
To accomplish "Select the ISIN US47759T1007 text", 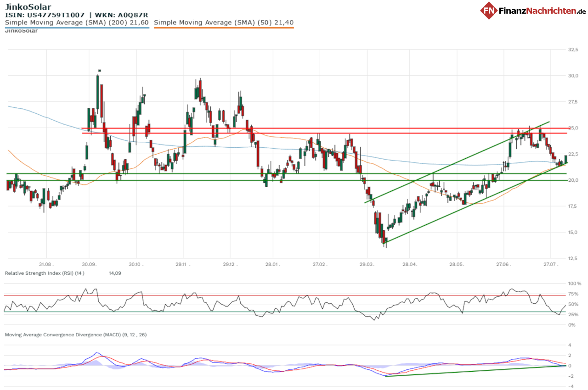I will coord(45,15).
